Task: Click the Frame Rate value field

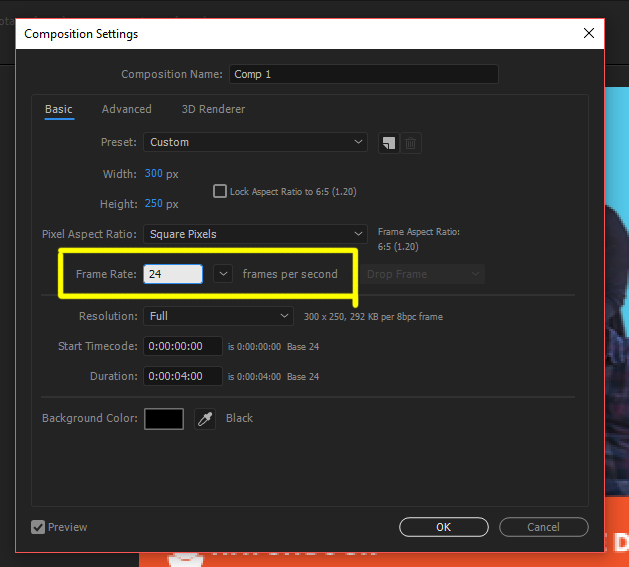Action: (x=173, y=274)
